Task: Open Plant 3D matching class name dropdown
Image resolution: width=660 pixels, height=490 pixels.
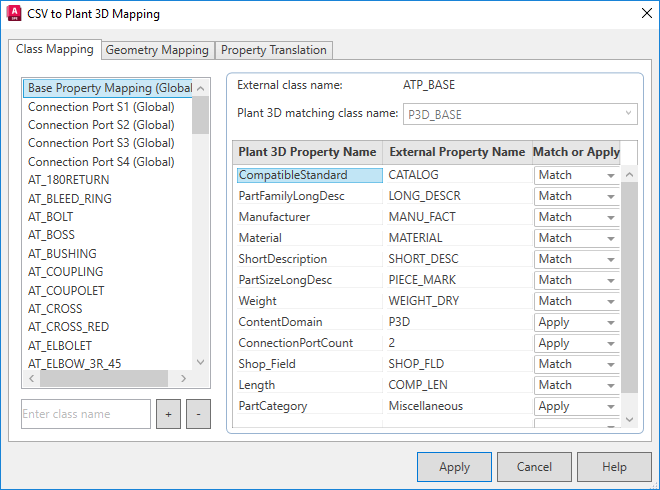Action: coord(520,114)
